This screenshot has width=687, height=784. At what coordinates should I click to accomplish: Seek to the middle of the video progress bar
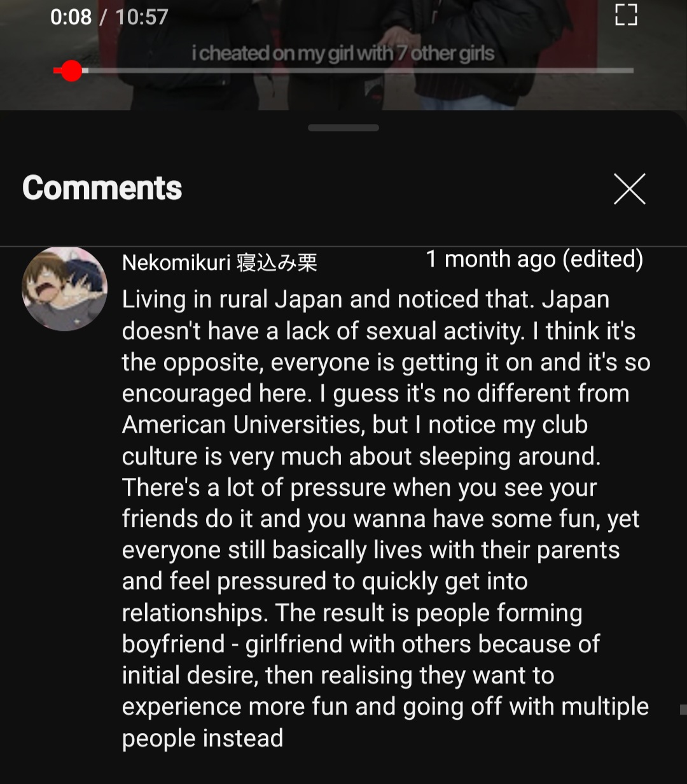coord(343,71)
